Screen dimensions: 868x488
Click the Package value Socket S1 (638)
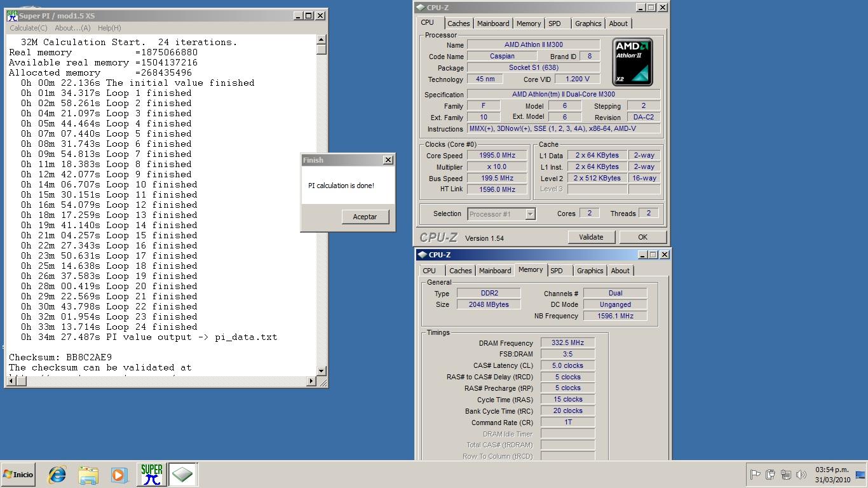533,67
